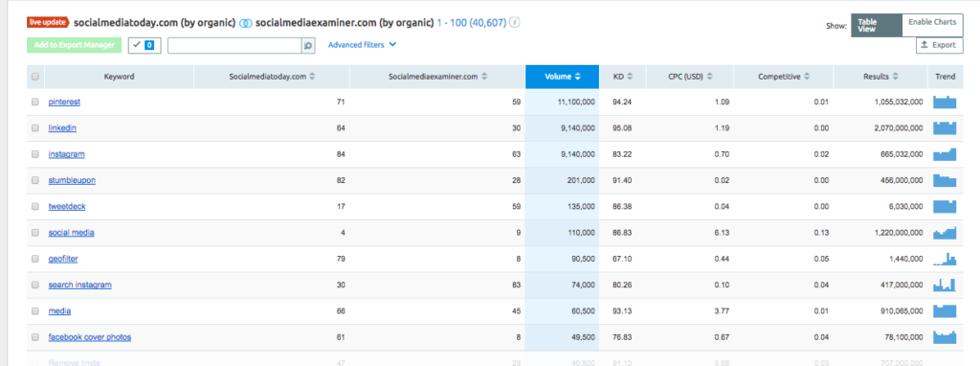Viewport: 980px width, 366px height.
Task: Click the selected count 0 button
Action: [x=145, y=45]
